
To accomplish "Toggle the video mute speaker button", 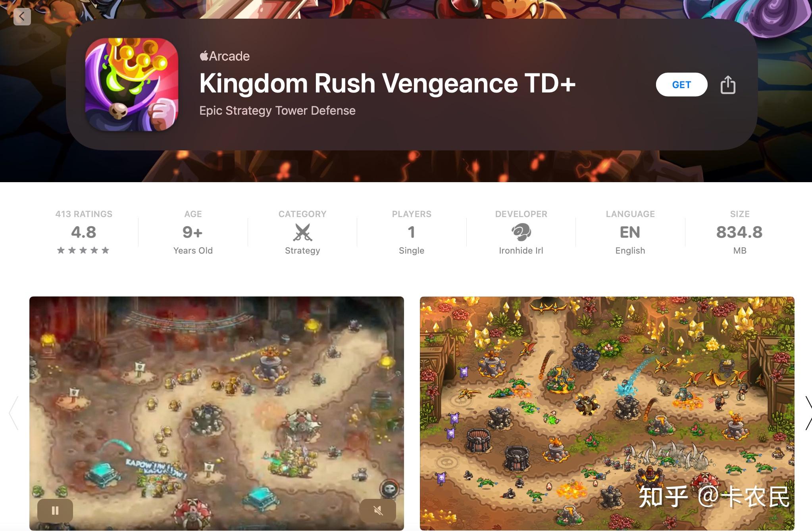I will click(378, 510).
